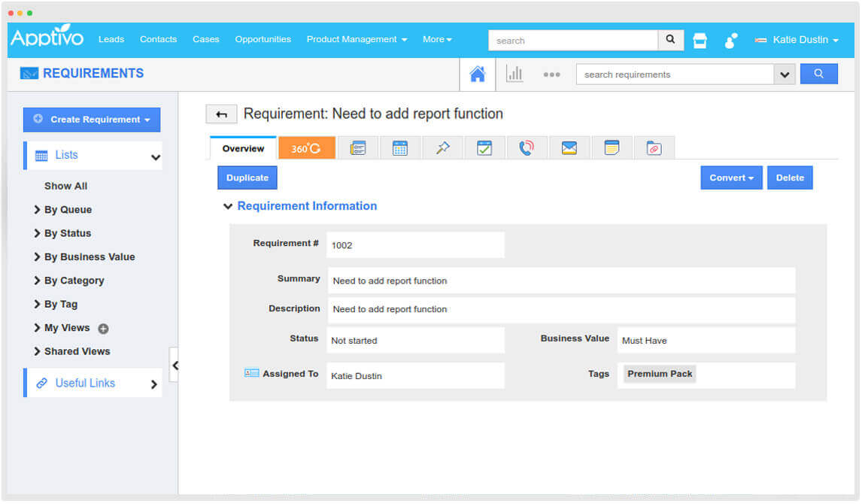Expand the By Queue list
Screen dimensions: 865x504
click(x=67, y=210)
